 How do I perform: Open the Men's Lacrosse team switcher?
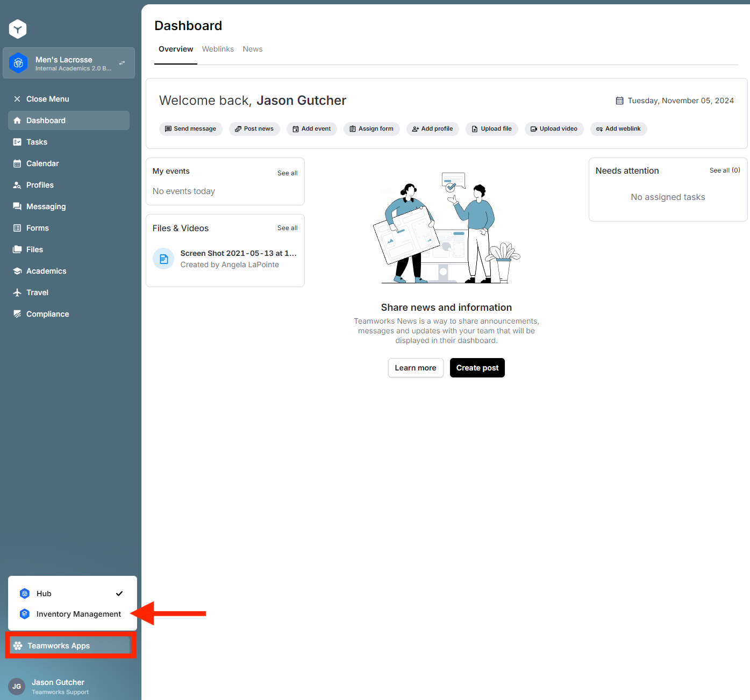click(68, 63)
